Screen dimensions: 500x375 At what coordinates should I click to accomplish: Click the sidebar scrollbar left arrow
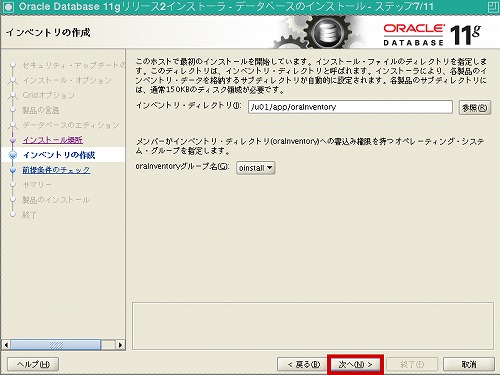pos(6,345)
